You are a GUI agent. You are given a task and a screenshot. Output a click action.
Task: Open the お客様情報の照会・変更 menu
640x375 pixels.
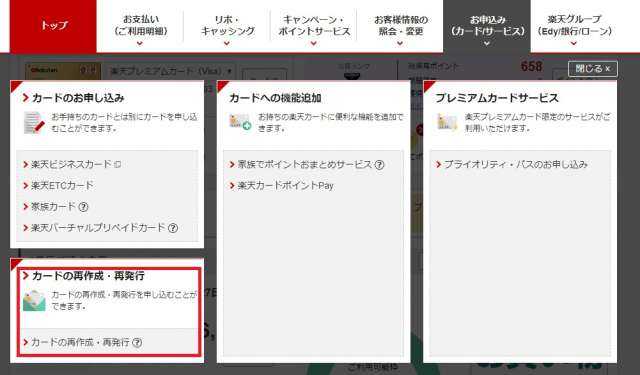point(400,26)
